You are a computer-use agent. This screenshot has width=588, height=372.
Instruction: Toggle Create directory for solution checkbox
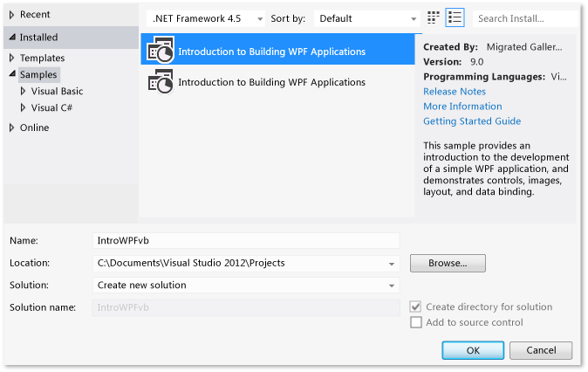point(415,307)
